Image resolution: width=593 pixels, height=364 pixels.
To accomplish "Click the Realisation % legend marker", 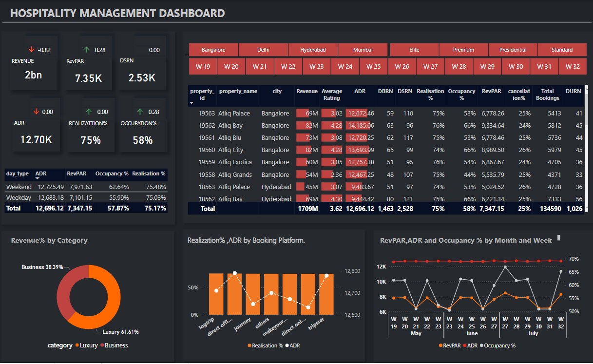I will (x=250, y=345).
